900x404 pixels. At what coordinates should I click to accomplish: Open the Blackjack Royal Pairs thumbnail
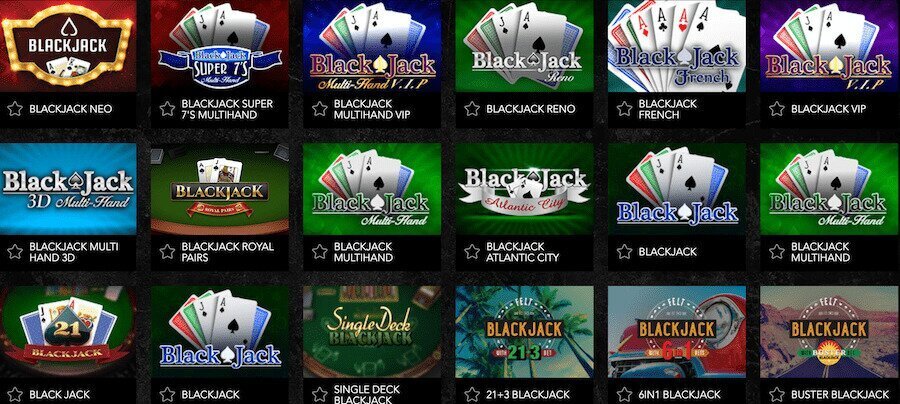coord(220,189)
